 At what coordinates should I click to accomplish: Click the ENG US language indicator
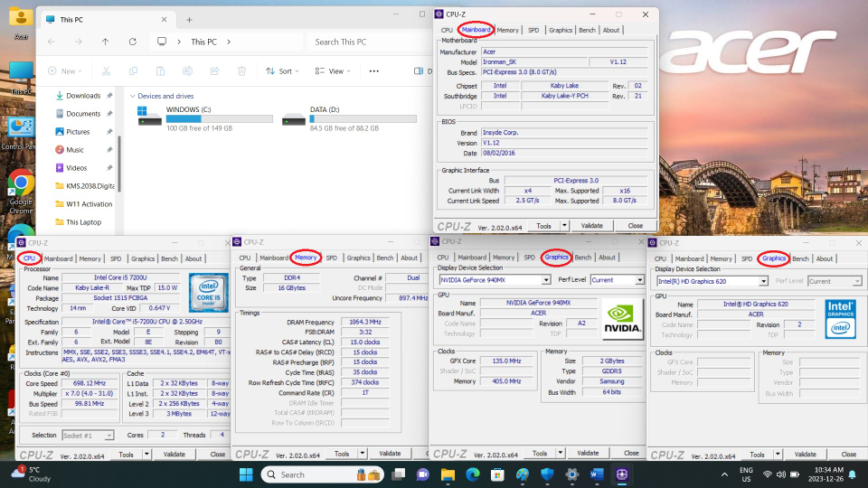pos(746,474)
